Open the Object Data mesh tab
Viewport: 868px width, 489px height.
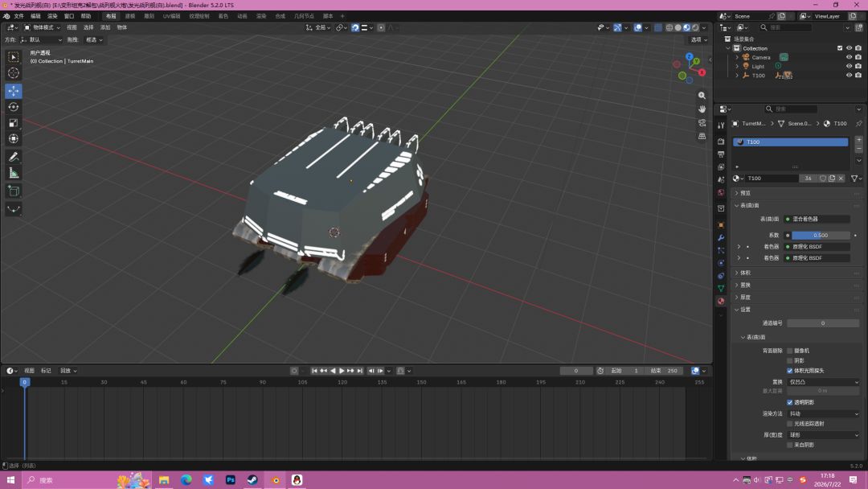click(x=721, y=289)
